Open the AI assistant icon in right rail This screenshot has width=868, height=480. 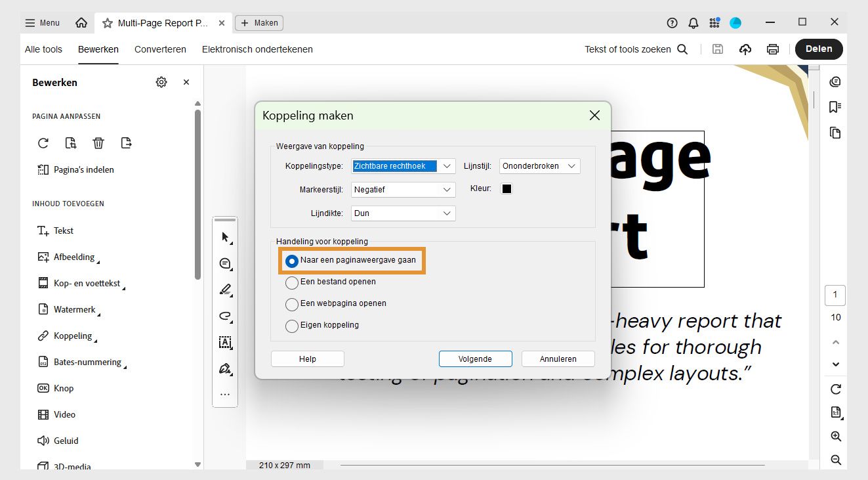(x=835, y=82)
